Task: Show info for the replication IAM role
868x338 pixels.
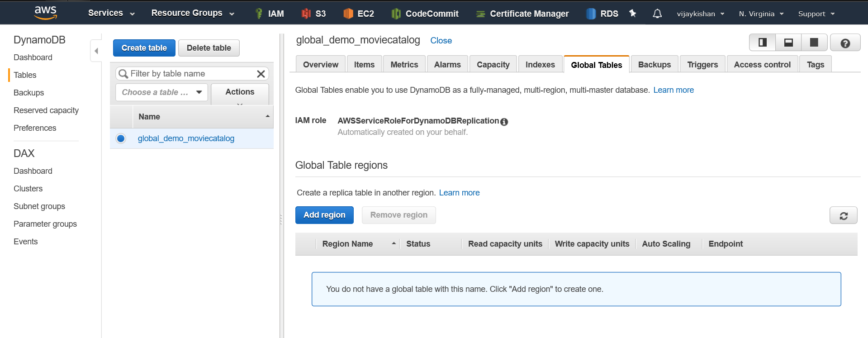Action: point(504,122)
